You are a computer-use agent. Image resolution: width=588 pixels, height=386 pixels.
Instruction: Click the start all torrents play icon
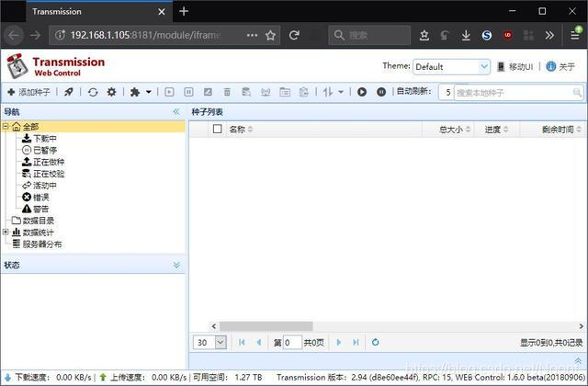(x=362, y=92)
